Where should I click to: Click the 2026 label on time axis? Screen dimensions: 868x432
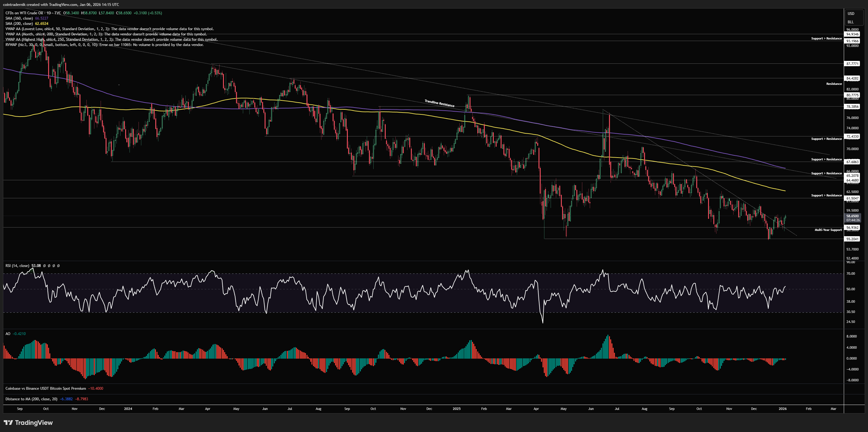(x=782, y=409)
